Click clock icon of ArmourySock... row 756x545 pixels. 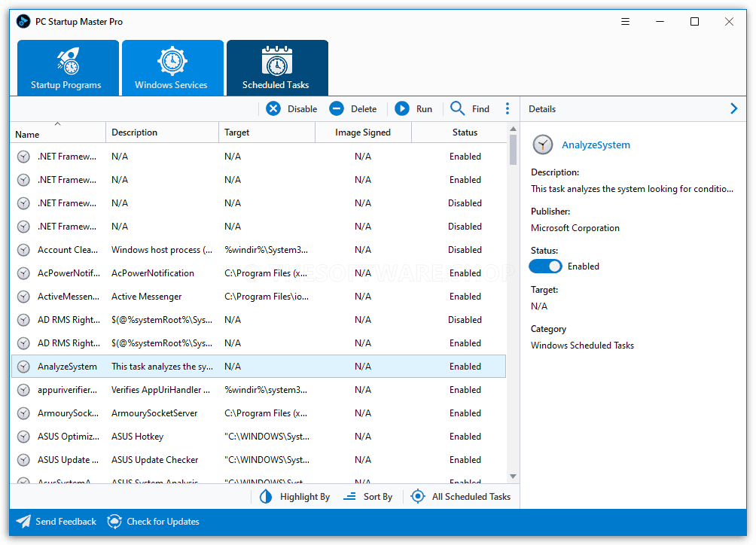(x=23, y=413)
